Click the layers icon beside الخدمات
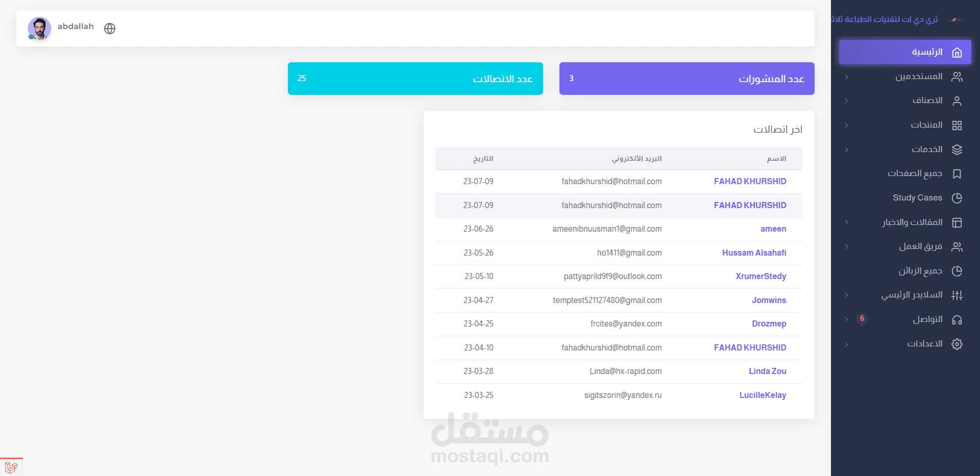Image resolution: width=980 pixels, height=476 pixels. tap(957, 149)
